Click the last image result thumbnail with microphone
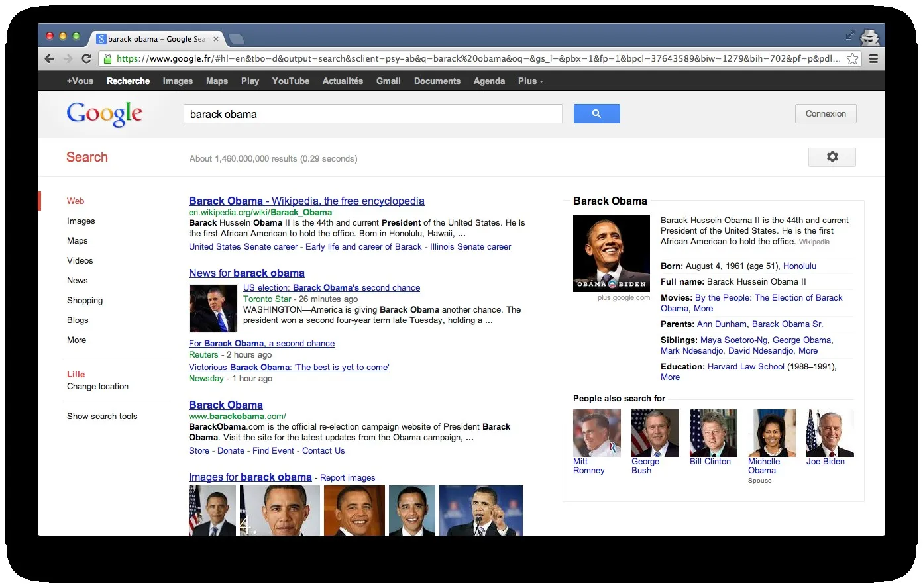The image size is (923, 588). (x=481, y=511)
